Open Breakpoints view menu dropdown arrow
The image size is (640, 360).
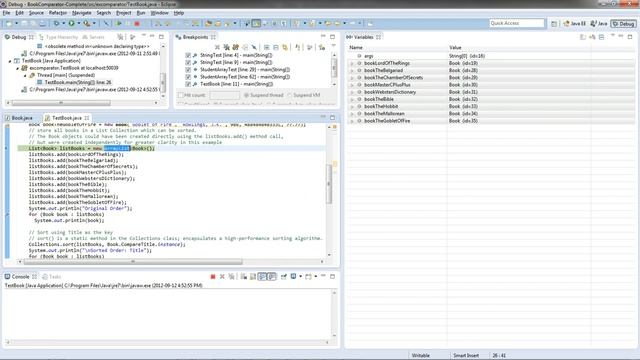pos(333,46)
